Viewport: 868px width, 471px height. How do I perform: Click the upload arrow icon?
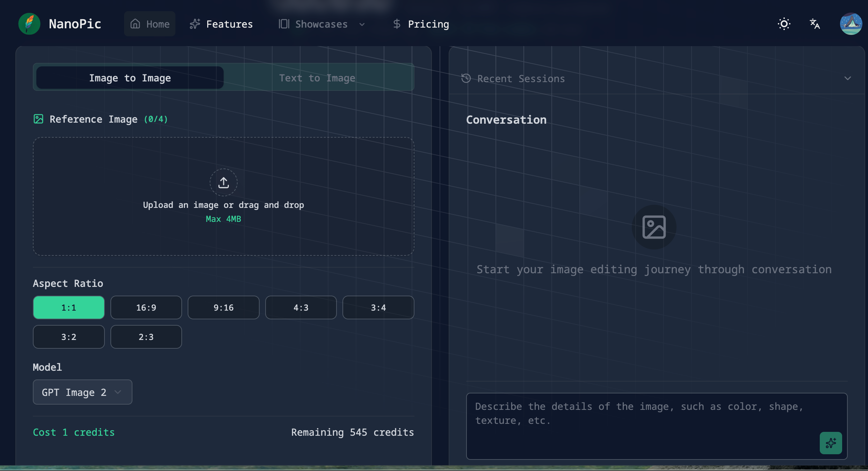click(x=224, y=182)
